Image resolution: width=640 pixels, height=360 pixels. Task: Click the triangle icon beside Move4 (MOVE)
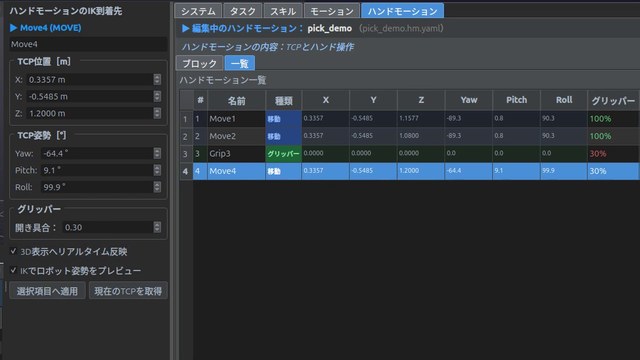point(13,28)
